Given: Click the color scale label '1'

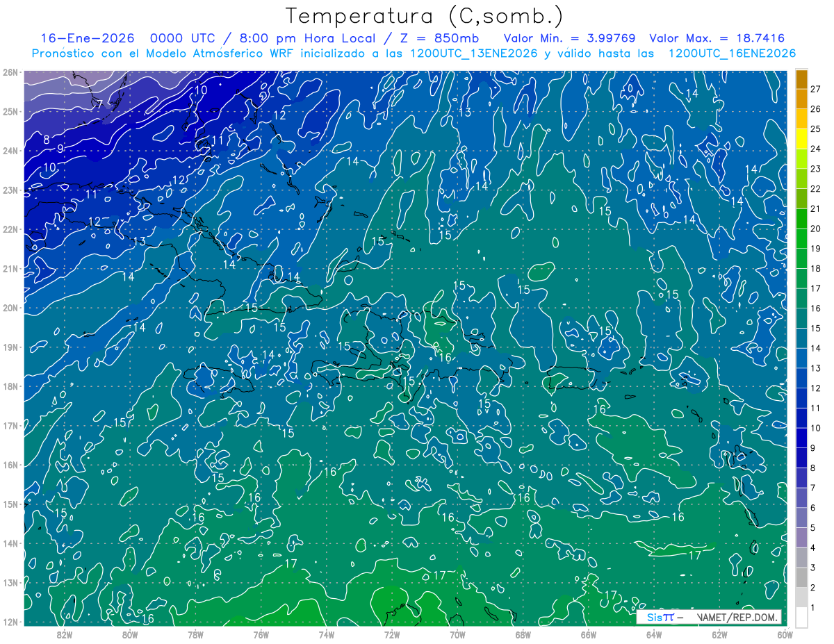Looking at the screenshot, I should coord(812,607).
